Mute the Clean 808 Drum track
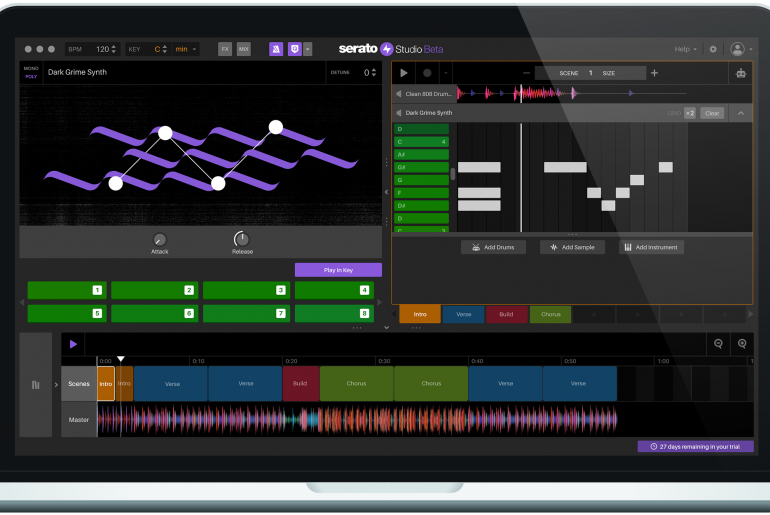The width and height of the screenshot is (770, 515). [x=399, y=94]
